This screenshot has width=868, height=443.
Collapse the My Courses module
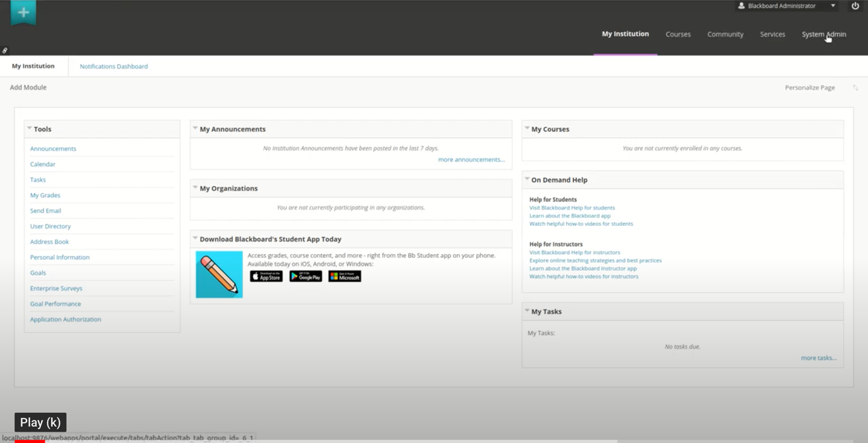coord(526,128)
